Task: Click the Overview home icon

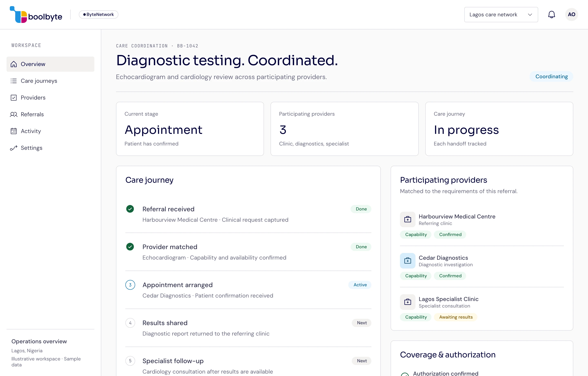Action: tap(14, 64)
